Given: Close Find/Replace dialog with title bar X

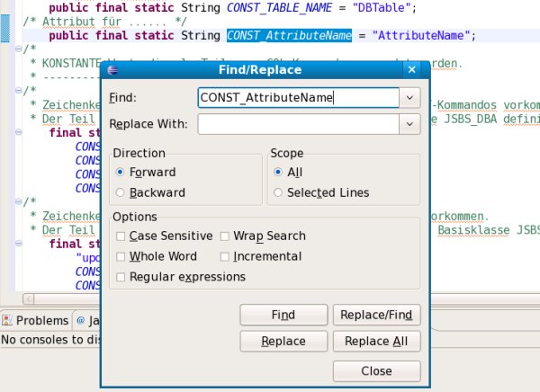Looking at the screenshot, I should 412,69.
